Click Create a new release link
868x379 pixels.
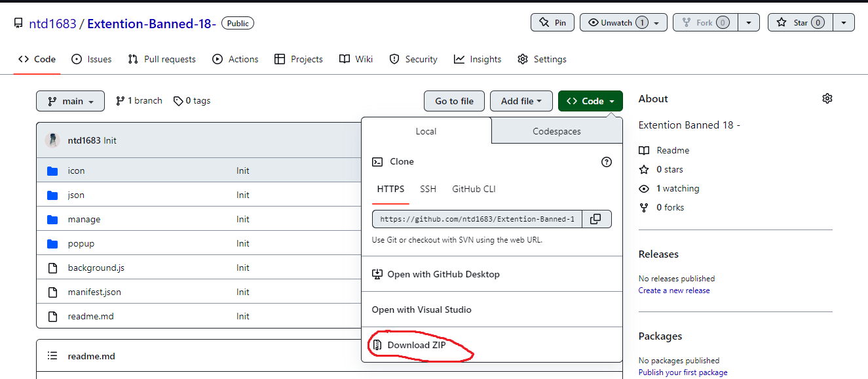(674, 290)
